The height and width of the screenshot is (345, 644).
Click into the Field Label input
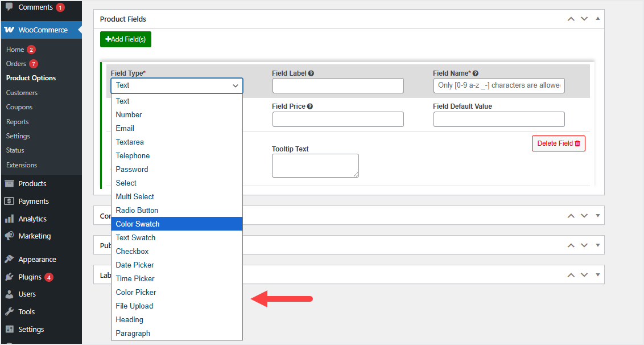[338, 85]
